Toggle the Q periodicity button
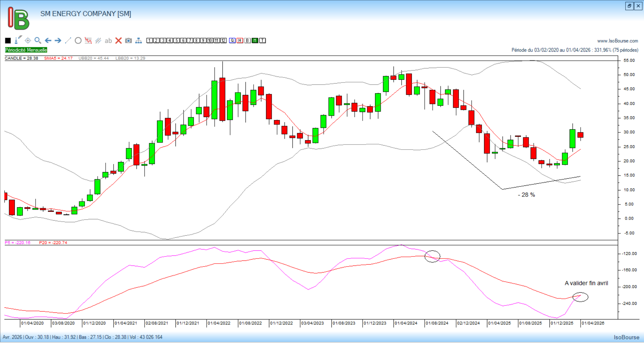 (232, 41)
